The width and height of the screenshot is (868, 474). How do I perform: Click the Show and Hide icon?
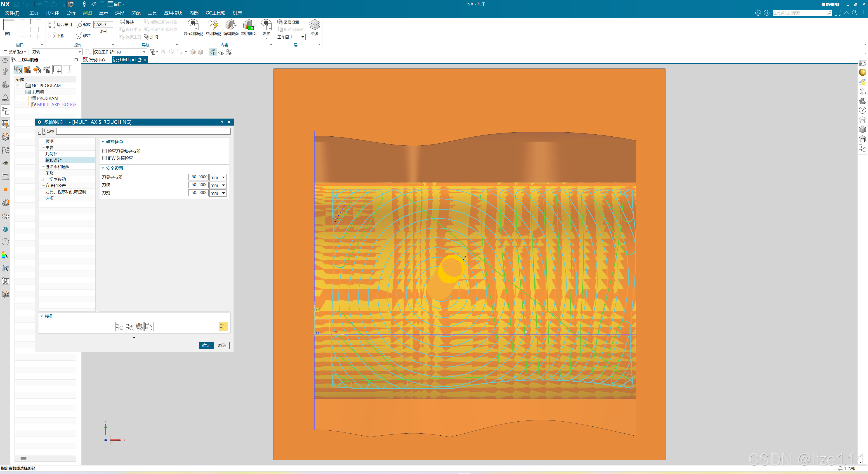[x=193, y=25]
